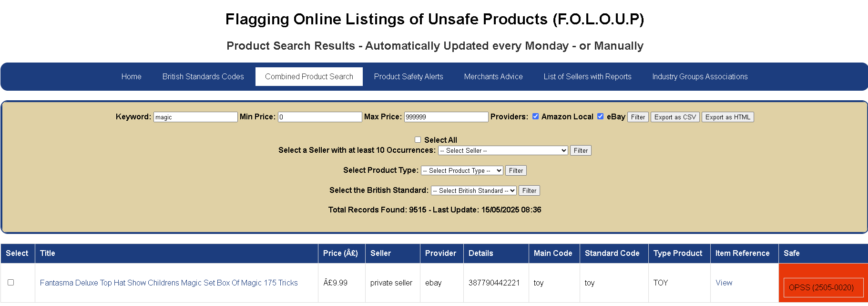Open Product Safety Alerts tab
The height and width of the screenshot is (306, 868).
[x=408, y=76]
